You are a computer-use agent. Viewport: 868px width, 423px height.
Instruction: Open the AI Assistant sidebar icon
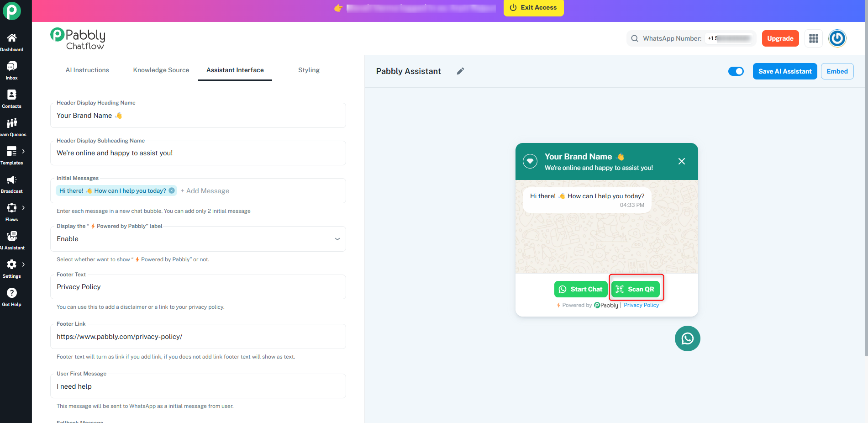pyautogui.click(x=12, y=236)
